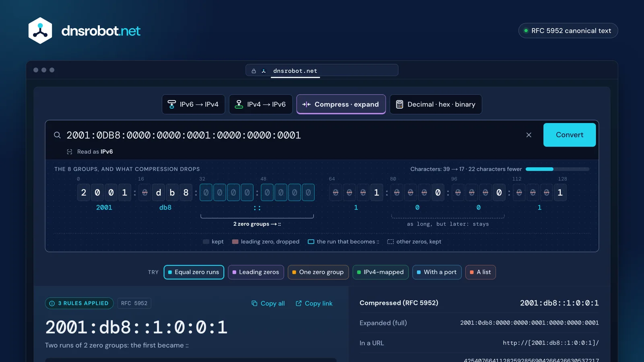Click Copy all

(x=268, y=303)
